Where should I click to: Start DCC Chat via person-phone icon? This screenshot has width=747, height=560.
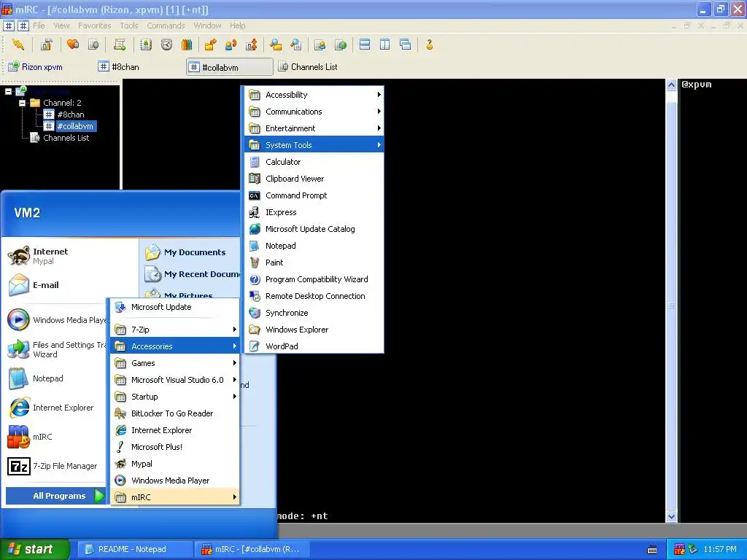click(231, 44)
